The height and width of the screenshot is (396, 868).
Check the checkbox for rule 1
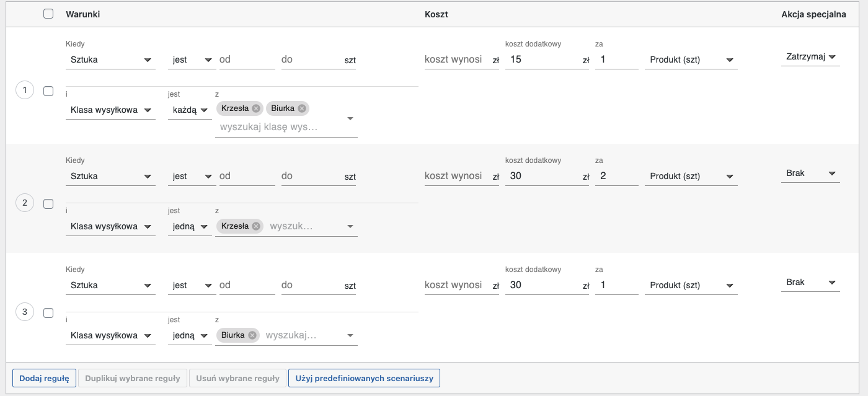[48, 91]
